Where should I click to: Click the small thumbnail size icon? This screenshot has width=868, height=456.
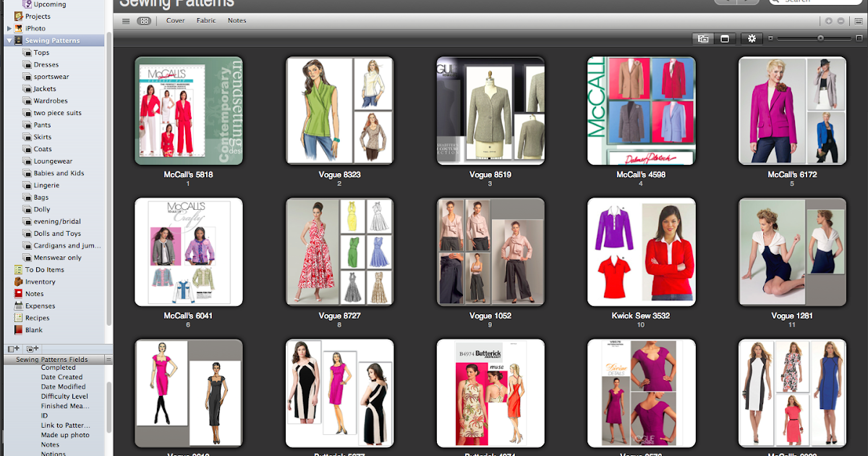coord(771,38)
